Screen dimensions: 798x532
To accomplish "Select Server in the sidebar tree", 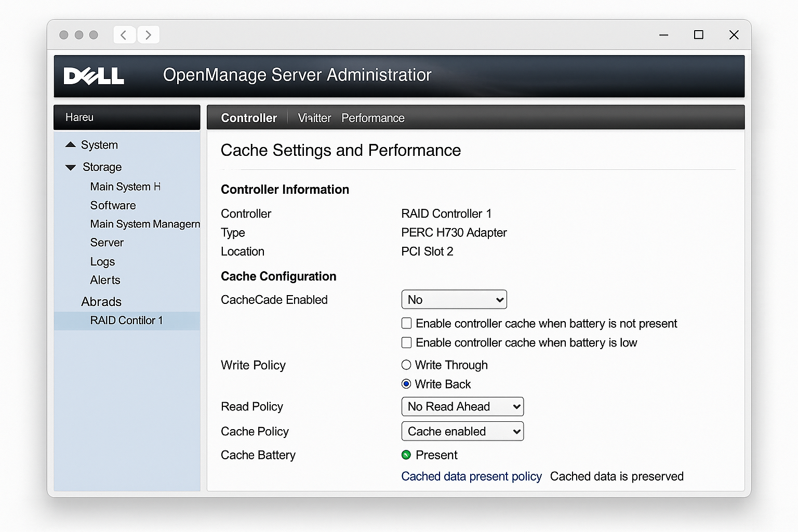I will coord(107,243).
